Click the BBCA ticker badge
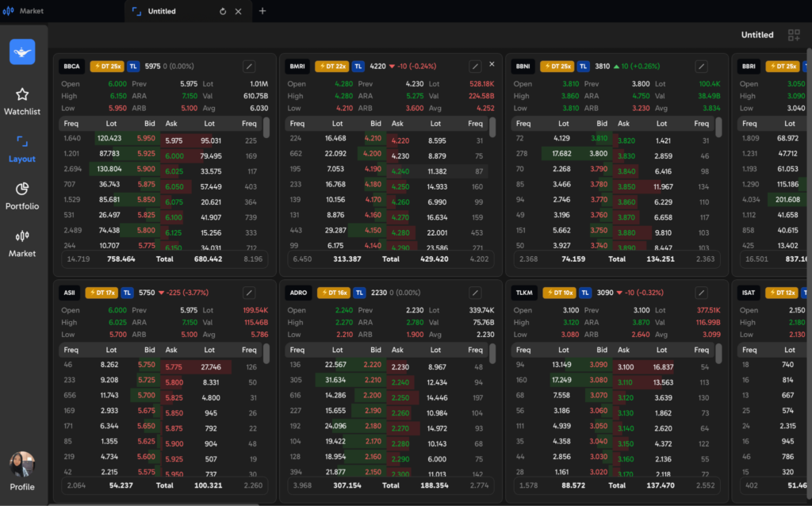The height and width of the screenshot is (506, 812). pyautogui.click(x=71, y=67)
